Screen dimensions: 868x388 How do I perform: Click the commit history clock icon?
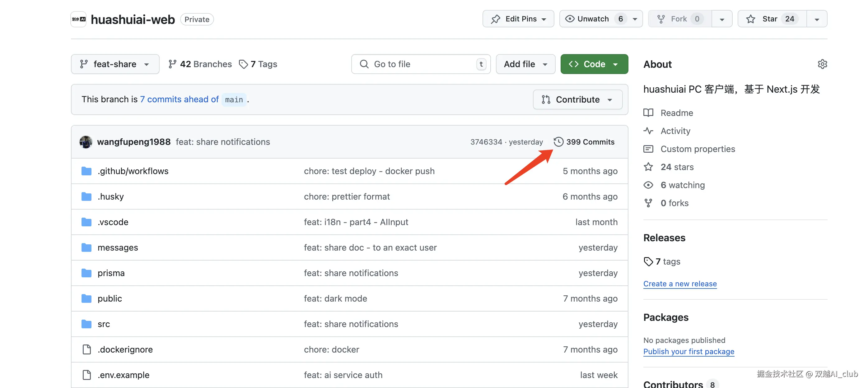coord(558,142)
